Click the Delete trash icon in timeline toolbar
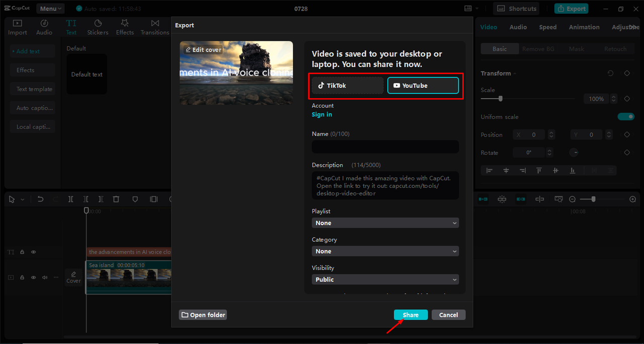Viewport: 644px width, 344px height. [116, 199]
